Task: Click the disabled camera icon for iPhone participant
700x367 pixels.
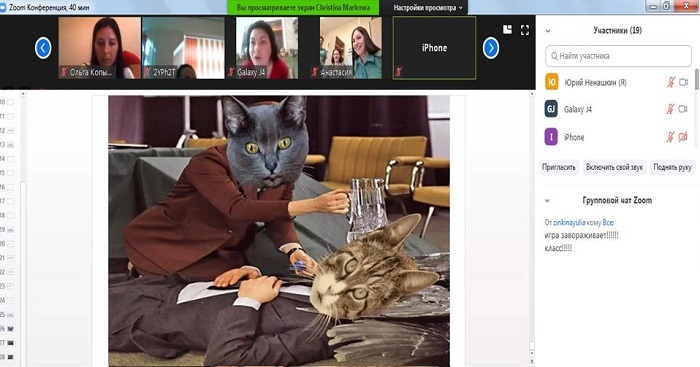Action: [683, 137]
